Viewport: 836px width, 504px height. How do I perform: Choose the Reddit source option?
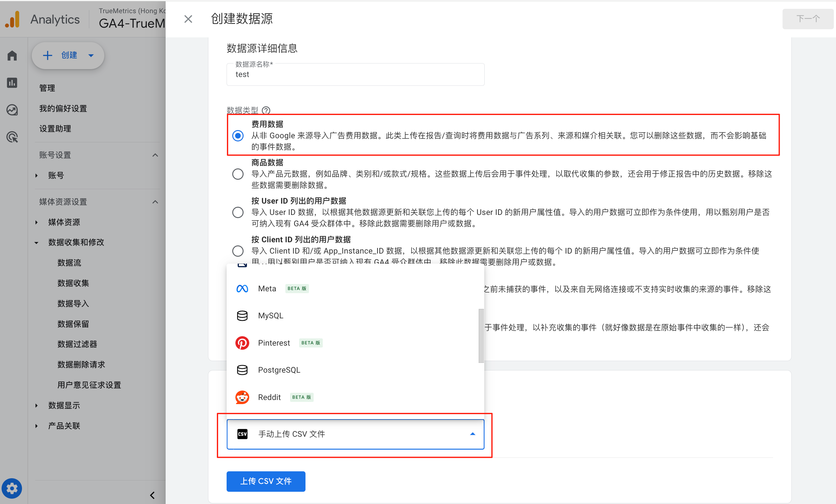(x=269, y=397)
